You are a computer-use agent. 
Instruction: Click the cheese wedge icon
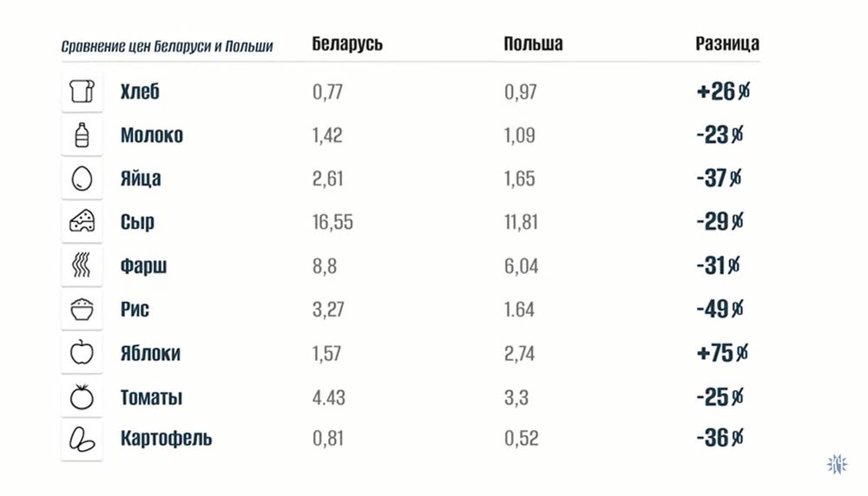(x=82, y=222)
